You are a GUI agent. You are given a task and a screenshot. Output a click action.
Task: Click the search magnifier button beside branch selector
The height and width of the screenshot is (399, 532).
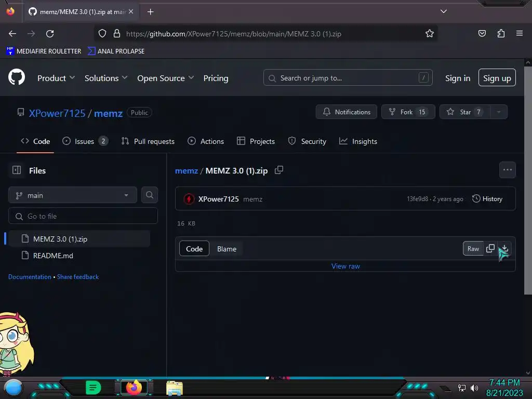tap(149, 195)
